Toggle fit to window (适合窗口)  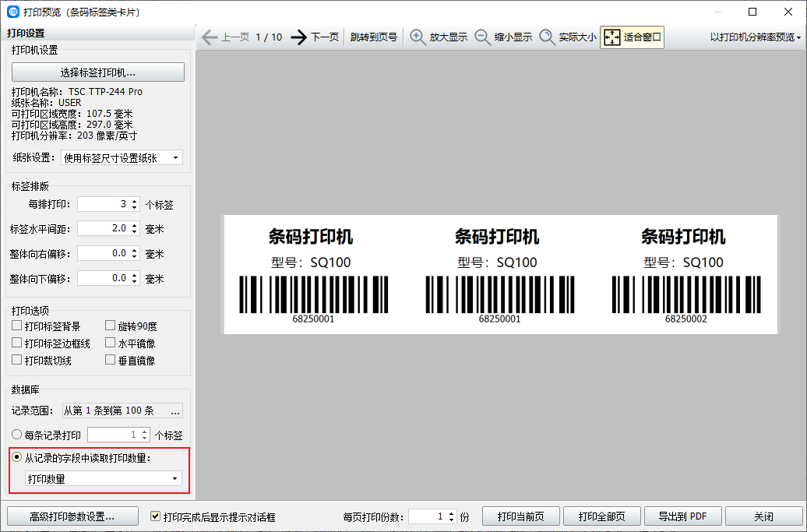coord(632,37)
